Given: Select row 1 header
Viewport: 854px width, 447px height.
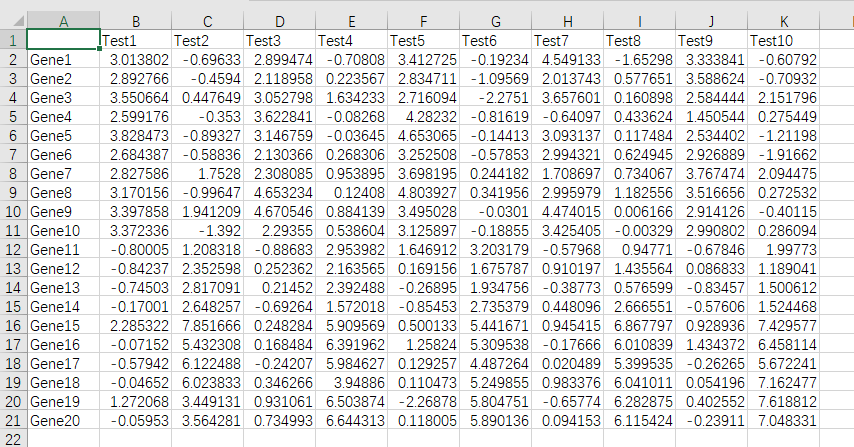Looking at the screenshot, I should pos(13,40).
